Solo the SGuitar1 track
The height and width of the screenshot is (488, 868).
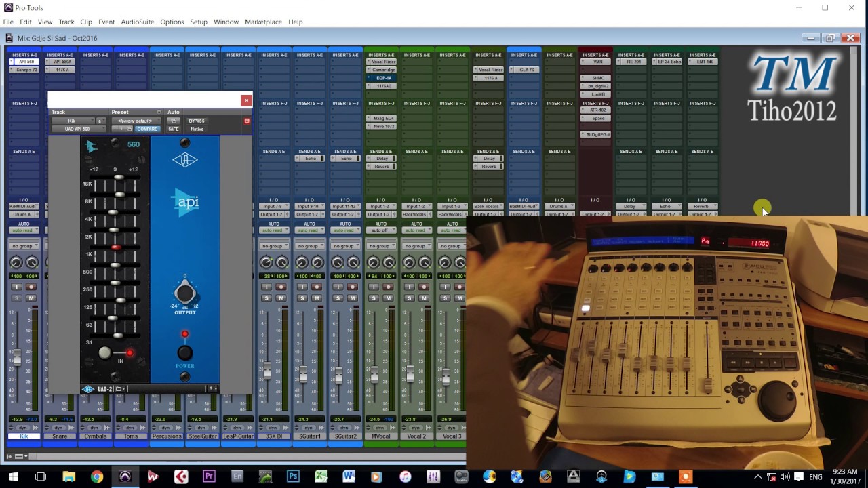point(302,298)
